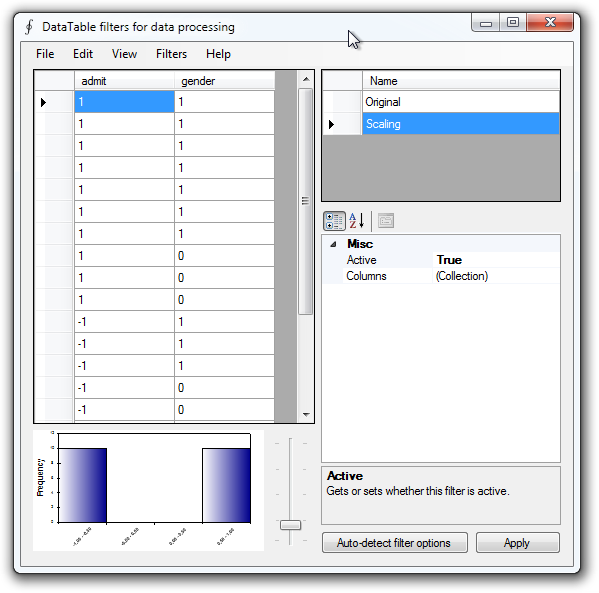This screenshot has height=593, width=599.
Task: Click the application icon in title bar
Action: (x=29, y=27)
